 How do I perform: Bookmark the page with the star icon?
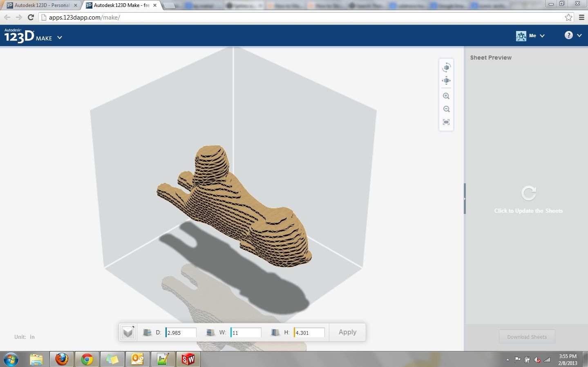[x=568, y=18]
